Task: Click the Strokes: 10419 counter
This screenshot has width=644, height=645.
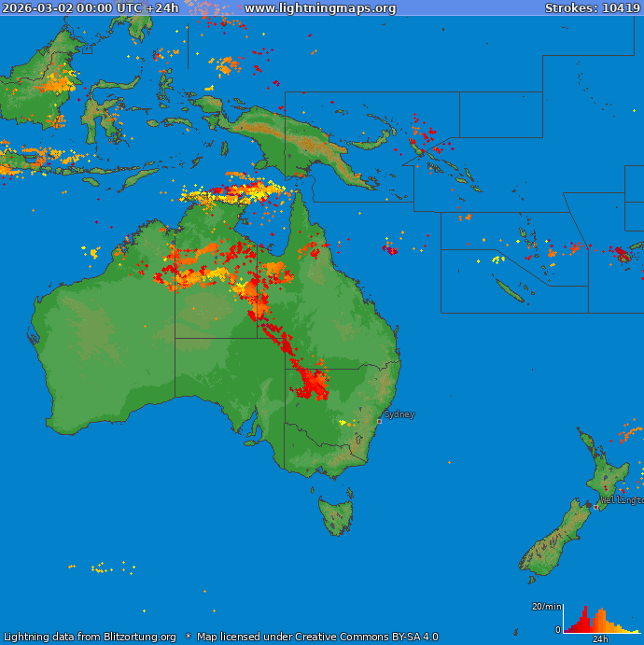Action: coord(592,8)
